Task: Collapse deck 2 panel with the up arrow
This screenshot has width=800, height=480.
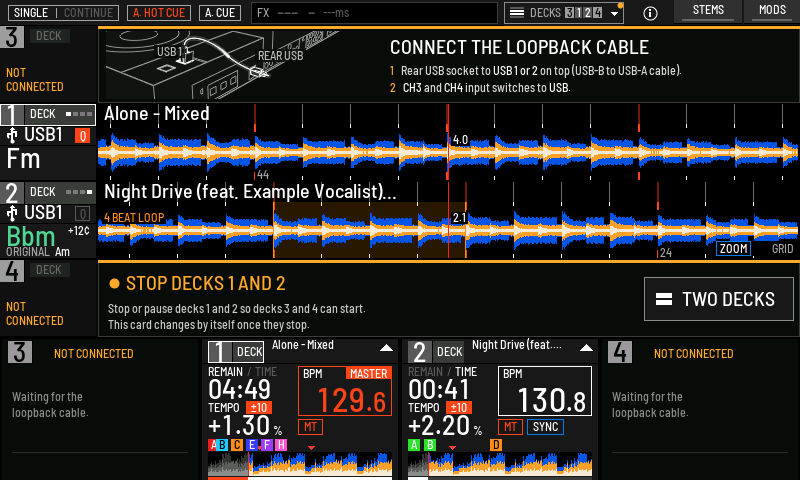Action: click(586, 348)
